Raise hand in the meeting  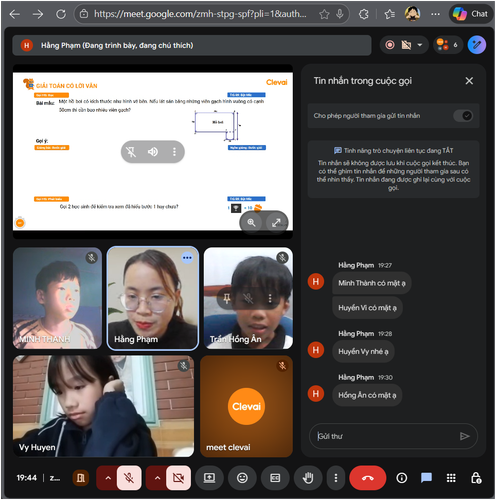click(x=308, y=478)
